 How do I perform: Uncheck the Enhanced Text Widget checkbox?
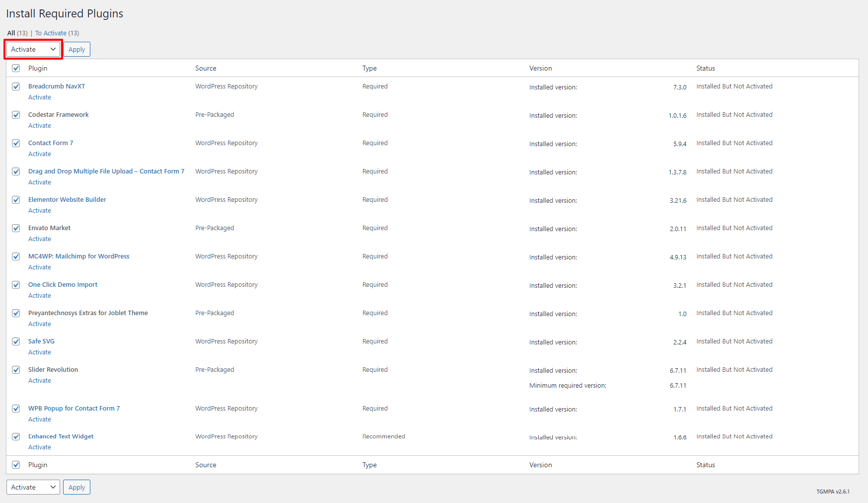tap(16, 436)
